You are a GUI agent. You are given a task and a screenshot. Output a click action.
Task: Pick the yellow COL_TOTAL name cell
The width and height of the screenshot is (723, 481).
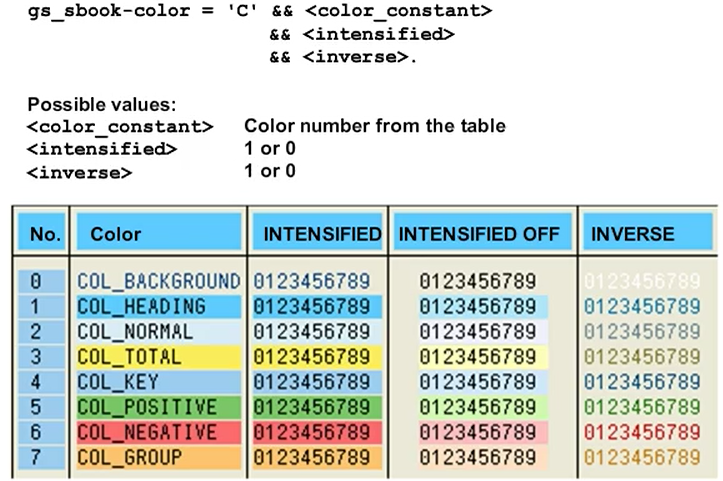click(158, 357)
